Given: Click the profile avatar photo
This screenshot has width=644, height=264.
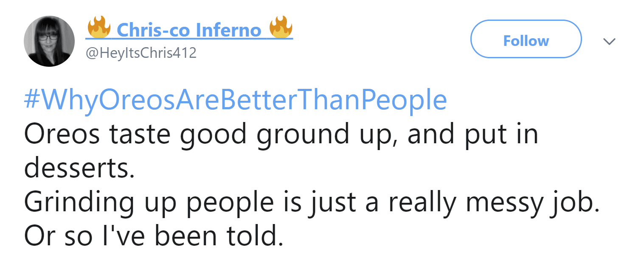Looking at the screenshot, I should 49,41.
